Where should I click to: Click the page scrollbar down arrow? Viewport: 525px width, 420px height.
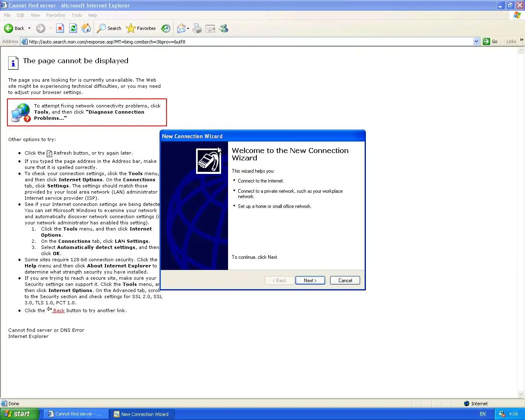521,394
